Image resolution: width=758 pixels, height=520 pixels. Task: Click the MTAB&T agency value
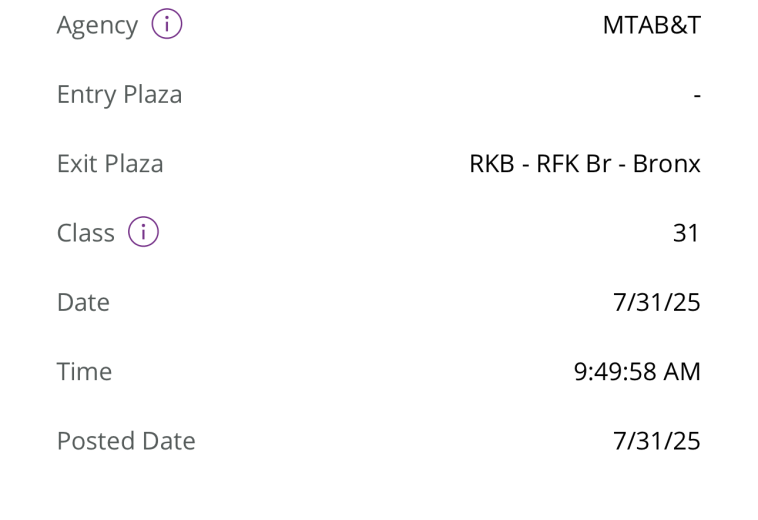(x=651, y=26)
